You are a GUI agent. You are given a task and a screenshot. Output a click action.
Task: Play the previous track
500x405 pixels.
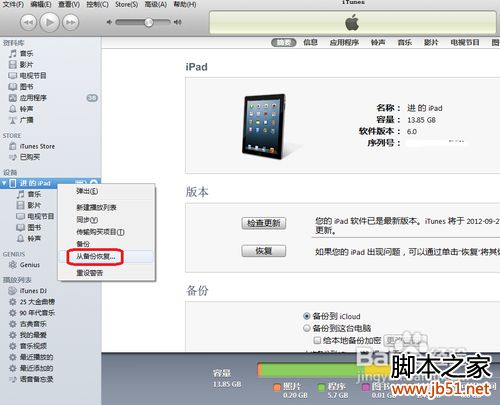click(28, 22)
